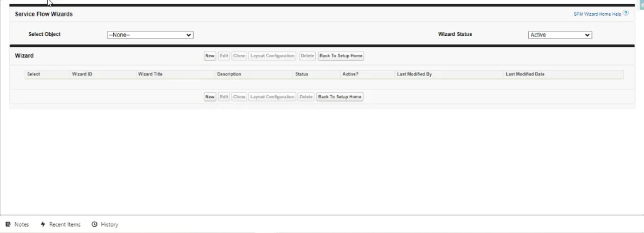Click the bottom Back To Setup Home button

point(340,97)
